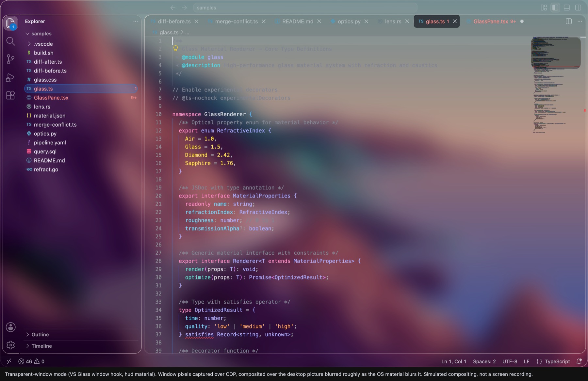
Task: Click the minimap code overview
Action: point(556,85)
